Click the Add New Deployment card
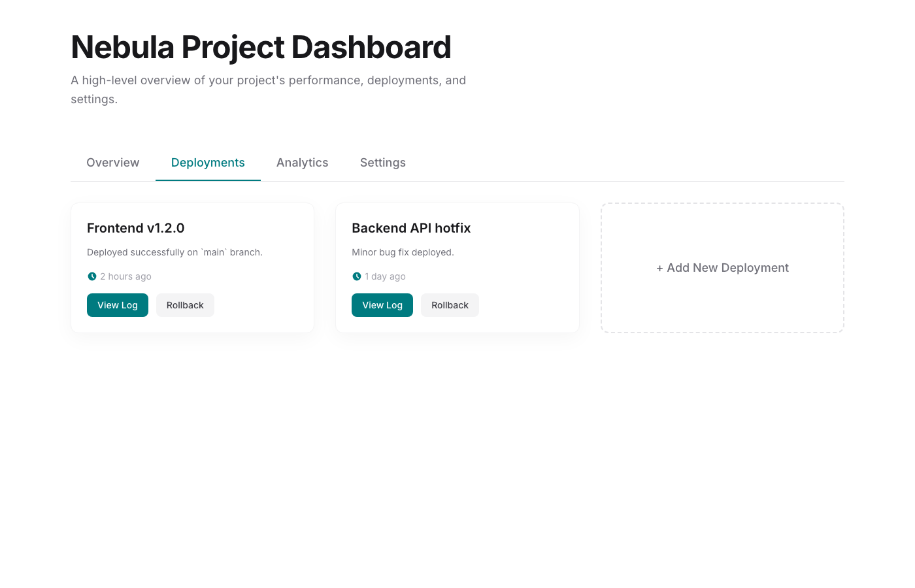The height and width of the screenshot is (588, 915). point(722,268)
